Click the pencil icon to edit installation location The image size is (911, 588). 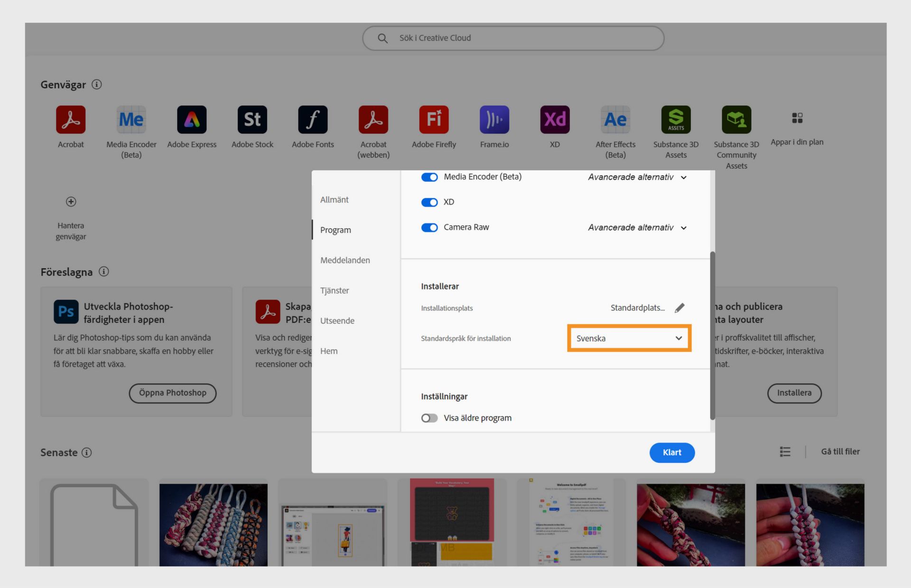(x=679, y=308)
